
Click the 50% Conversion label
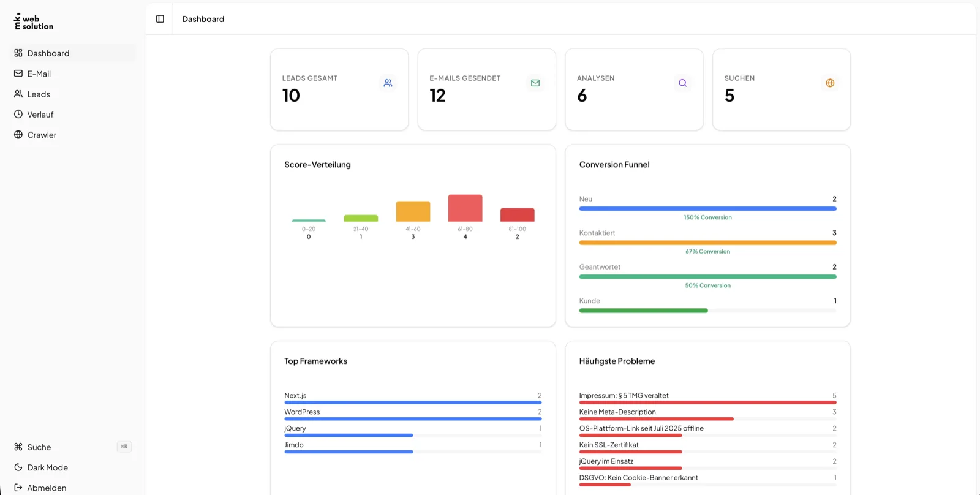click(707, 285)
